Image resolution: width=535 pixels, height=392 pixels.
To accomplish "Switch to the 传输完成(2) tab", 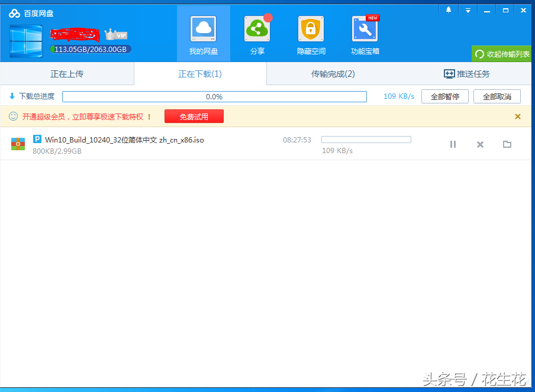I will [333, 74].
